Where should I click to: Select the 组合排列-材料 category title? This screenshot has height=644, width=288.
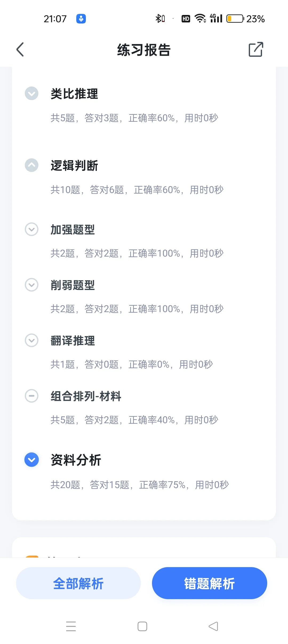(86, 396)
